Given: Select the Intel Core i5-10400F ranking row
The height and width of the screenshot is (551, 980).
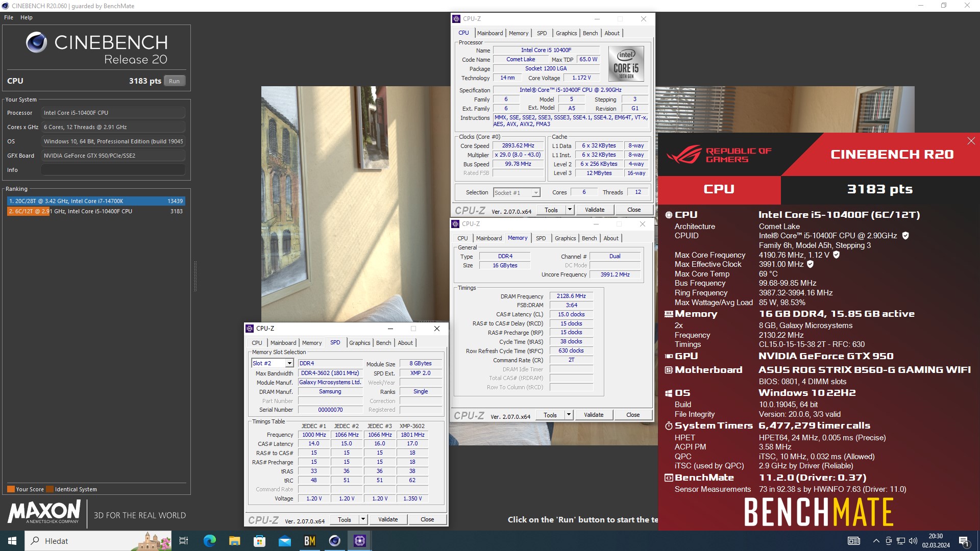Looking at the screenshot, I should tap(96, 211).
